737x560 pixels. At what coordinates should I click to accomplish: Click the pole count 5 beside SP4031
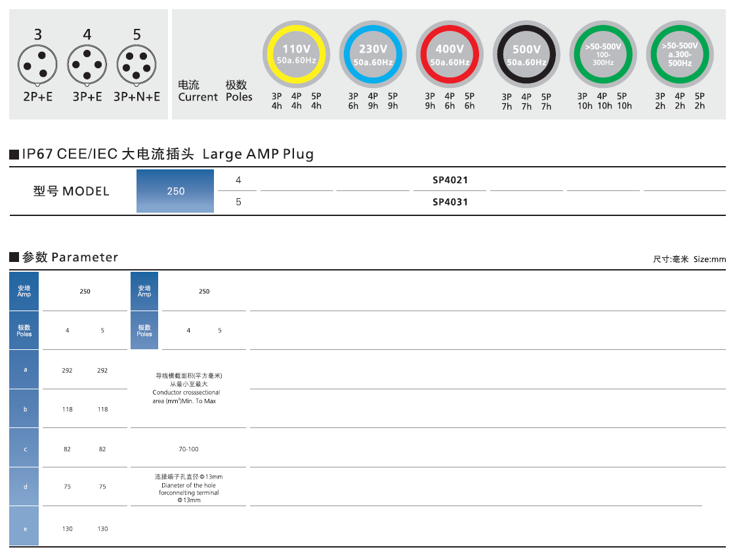pos(238,202)
